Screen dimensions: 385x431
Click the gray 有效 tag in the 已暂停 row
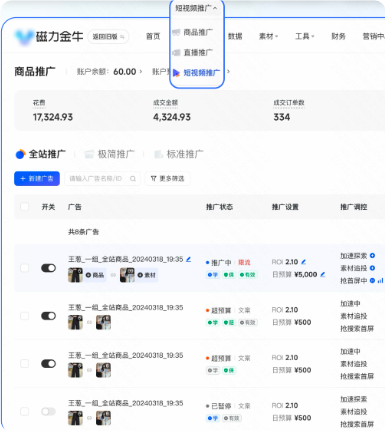pos(232,418)
